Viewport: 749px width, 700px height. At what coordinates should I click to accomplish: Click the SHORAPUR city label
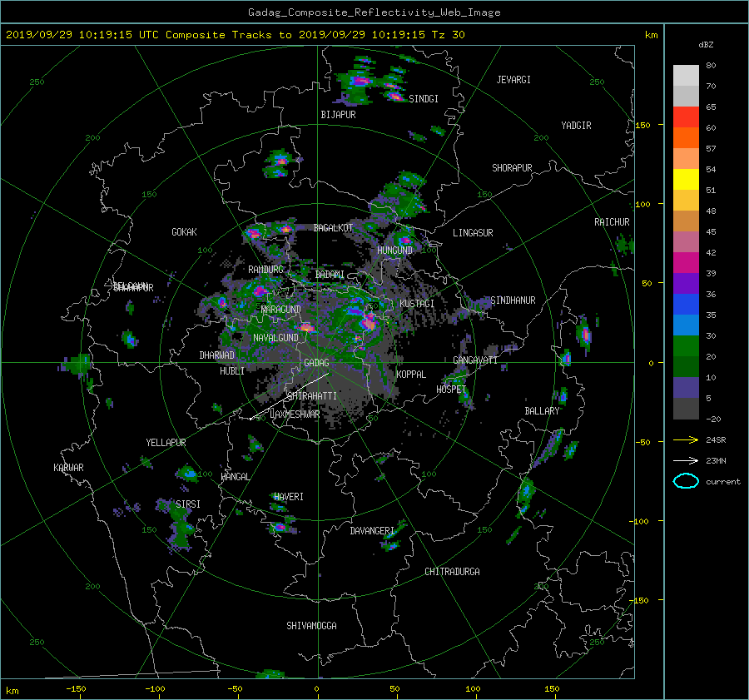coord(512,168)
